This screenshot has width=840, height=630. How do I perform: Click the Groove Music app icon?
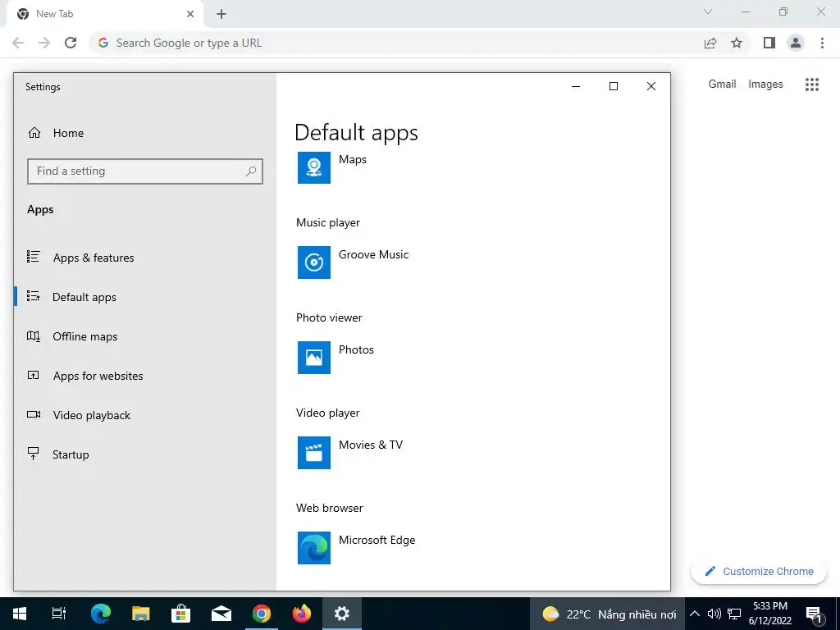point(314,262)
